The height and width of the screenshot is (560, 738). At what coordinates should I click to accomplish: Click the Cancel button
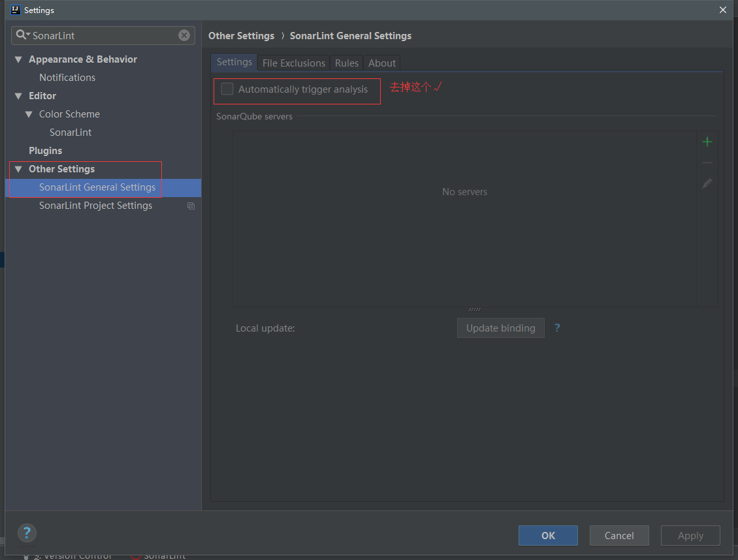click(619, 536)
